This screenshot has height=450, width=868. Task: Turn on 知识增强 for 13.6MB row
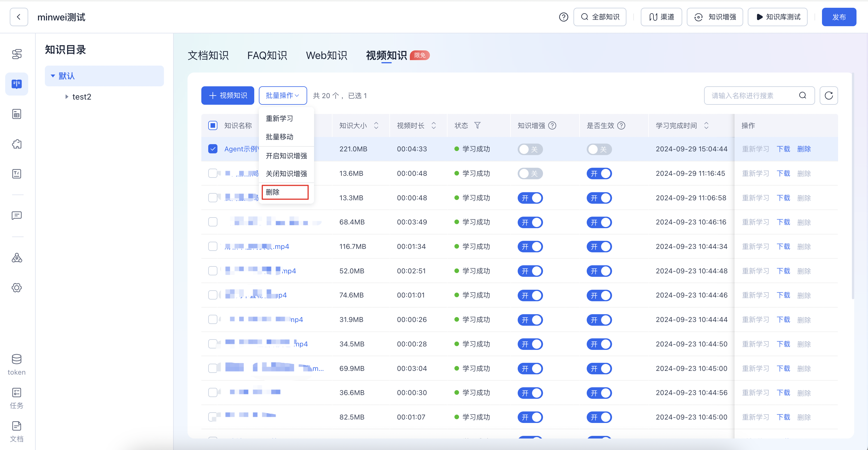coord(530,173)
